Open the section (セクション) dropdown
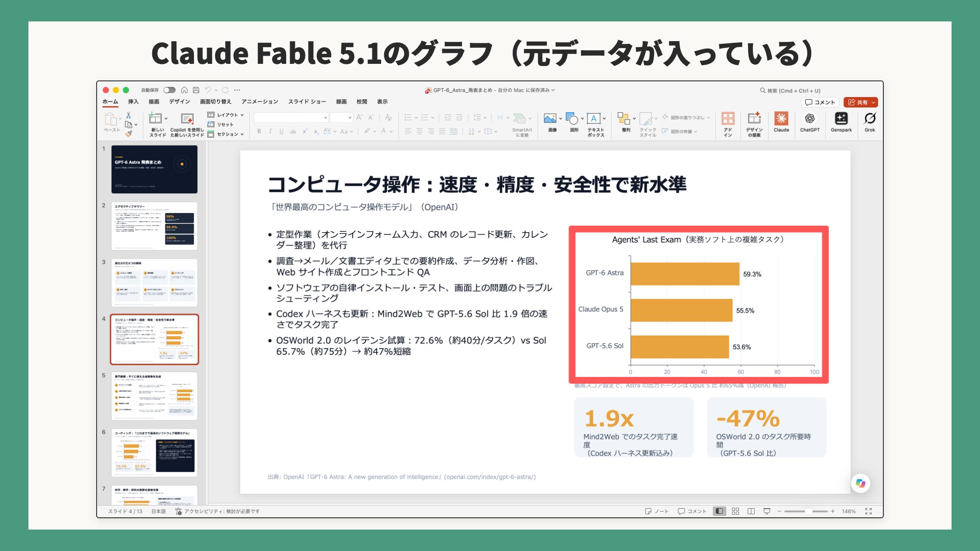Image resolution: width=980 pixels, height=551 pixels. [x=226, y=134]
